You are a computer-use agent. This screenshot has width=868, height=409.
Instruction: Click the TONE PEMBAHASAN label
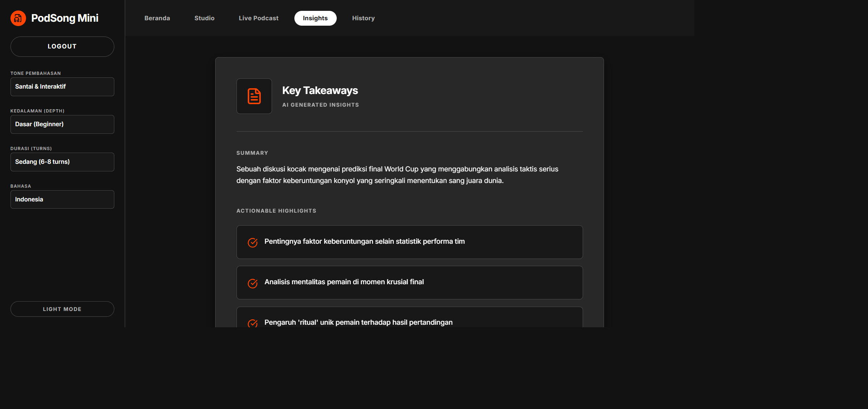pos(35,73)
